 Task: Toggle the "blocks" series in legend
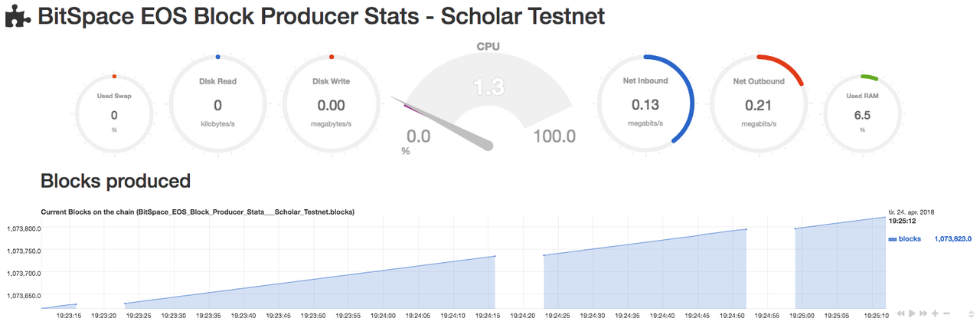click(910, 239)
